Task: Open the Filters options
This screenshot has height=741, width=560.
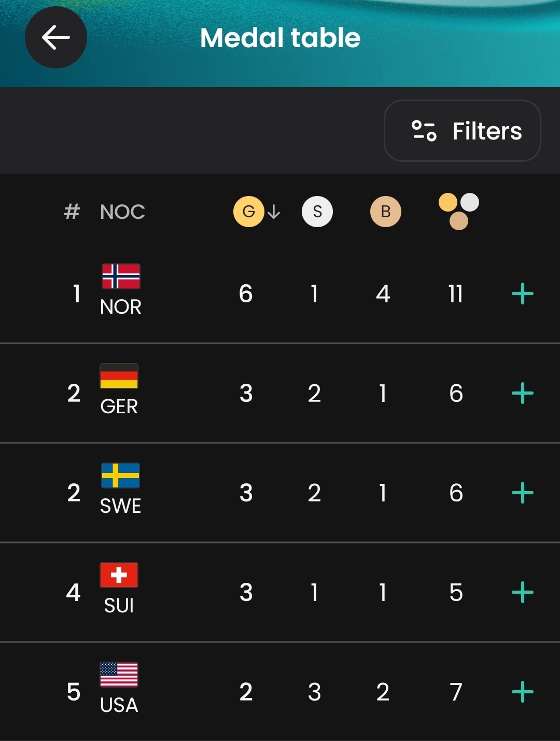Action: 462,131
